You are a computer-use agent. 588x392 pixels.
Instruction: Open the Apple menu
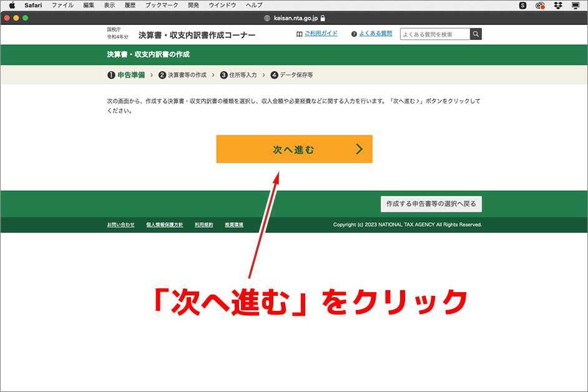click(x=12, y=5)
